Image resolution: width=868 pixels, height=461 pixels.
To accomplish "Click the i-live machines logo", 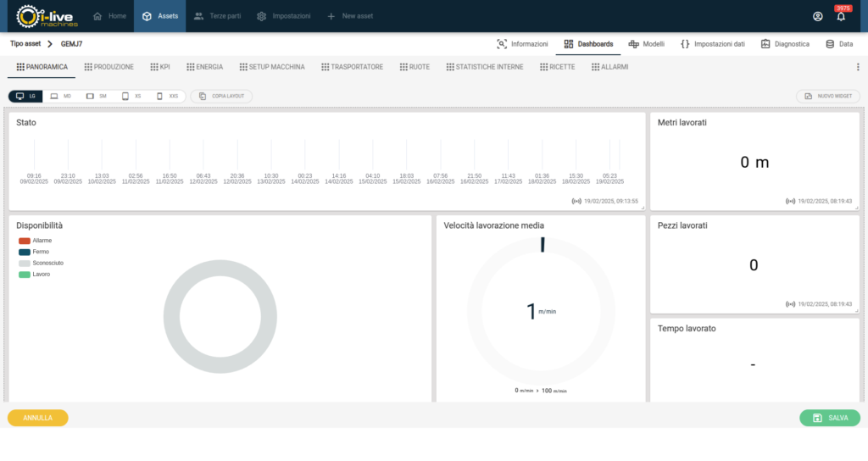I will [x=47, y=16].
